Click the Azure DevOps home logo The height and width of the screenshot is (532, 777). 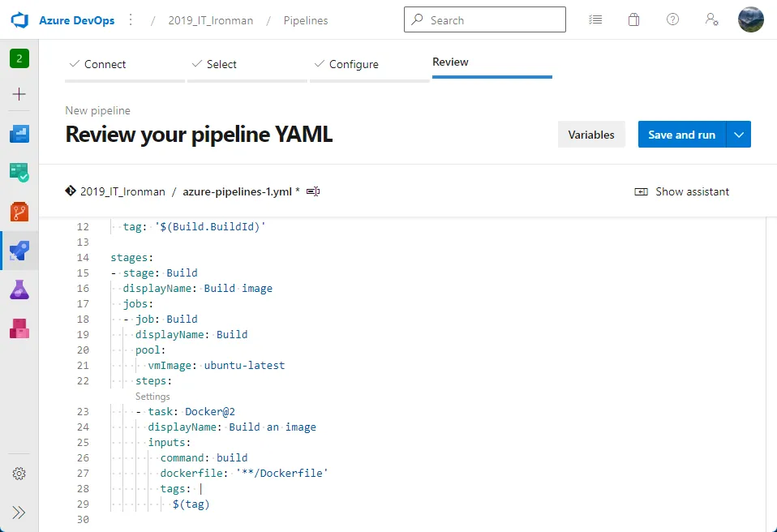(19, 19)
